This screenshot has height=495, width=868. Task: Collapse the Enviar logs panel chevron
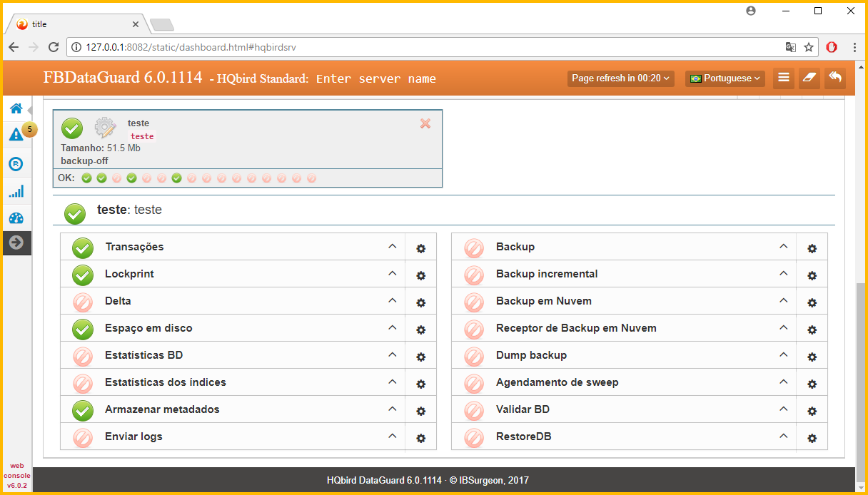(x=392, y=436)
